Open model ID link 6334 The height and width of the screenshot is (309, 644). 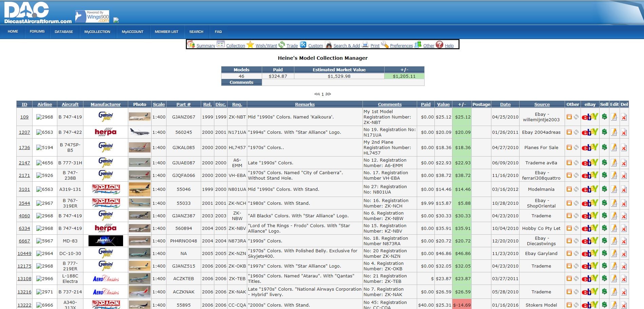[x=24, y=229]
